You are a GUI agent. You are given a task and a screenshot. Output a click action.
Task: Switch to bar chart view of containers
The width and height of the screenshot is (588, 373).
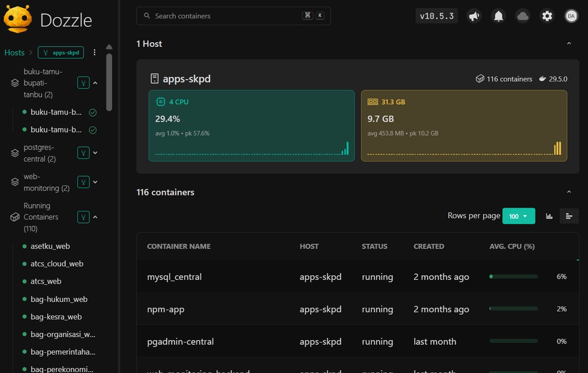[x=549, y=216]
